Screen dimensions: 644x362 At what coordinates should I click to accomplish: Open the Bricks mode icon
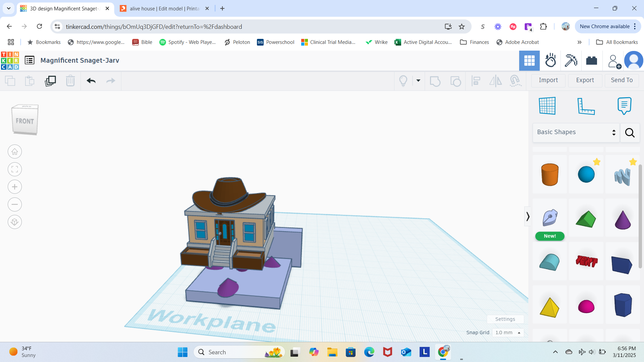click(x=592, y=61)
